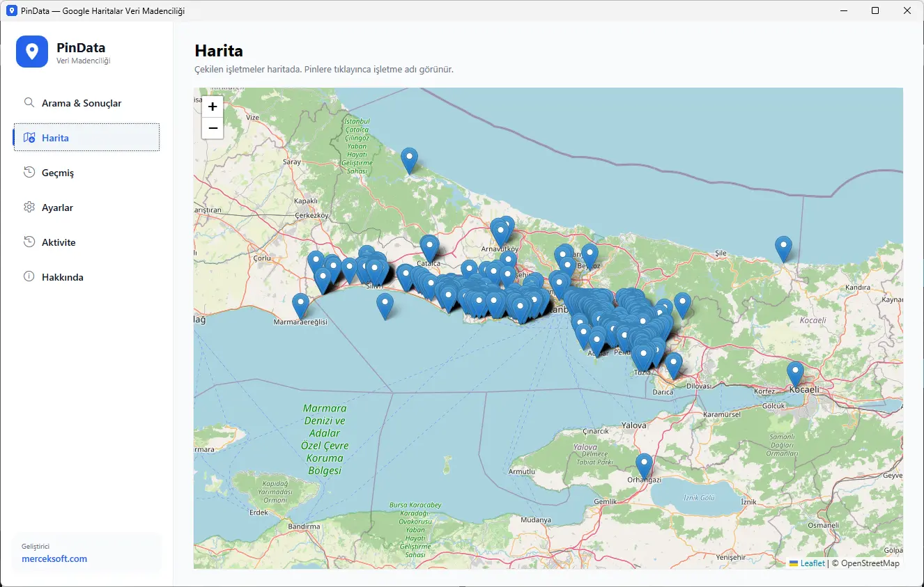Click the clock icon beside Aktivite
Screen dimensions: 924x587
tap(29, 242)
